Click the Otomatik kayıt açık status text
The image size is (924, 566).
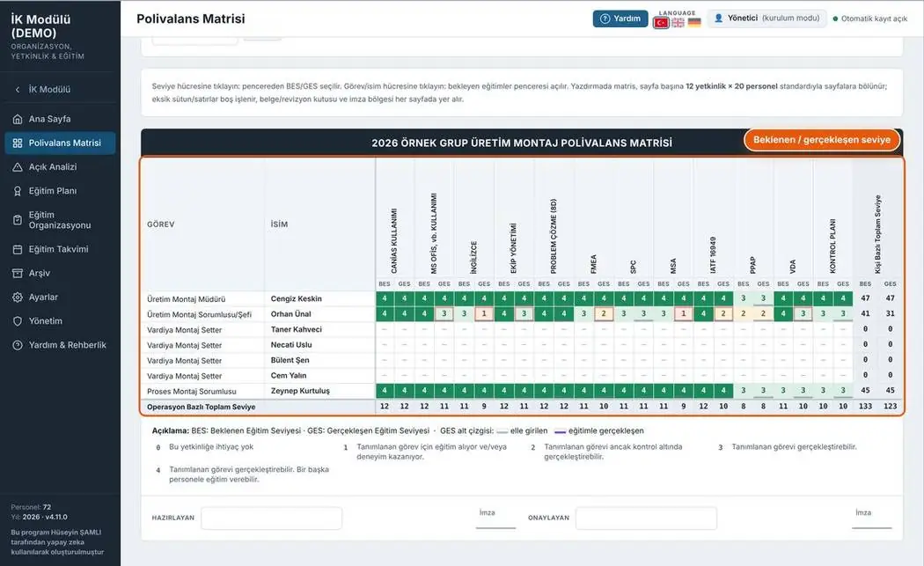point(874,18)
